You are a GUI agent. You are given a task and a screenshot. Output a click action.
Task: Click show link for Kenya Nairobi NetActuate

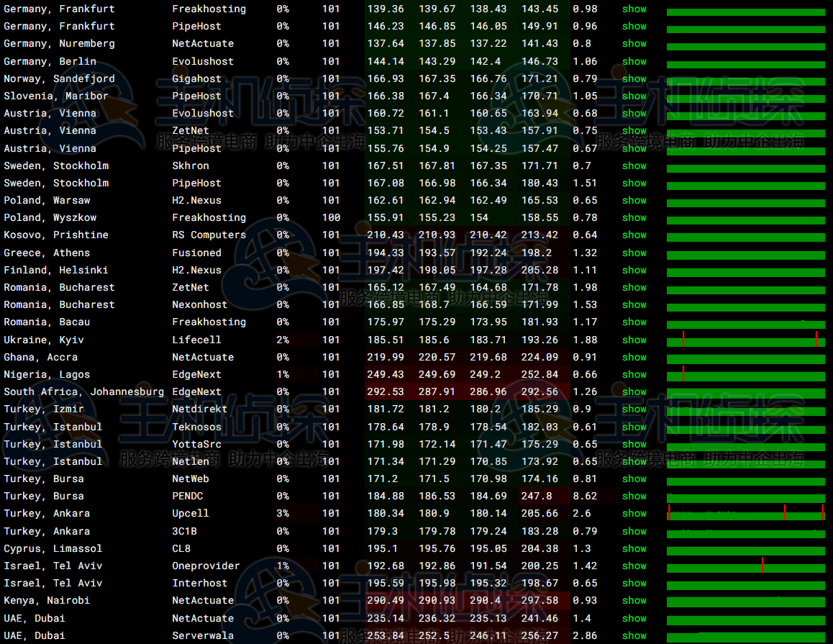[634, 600]
